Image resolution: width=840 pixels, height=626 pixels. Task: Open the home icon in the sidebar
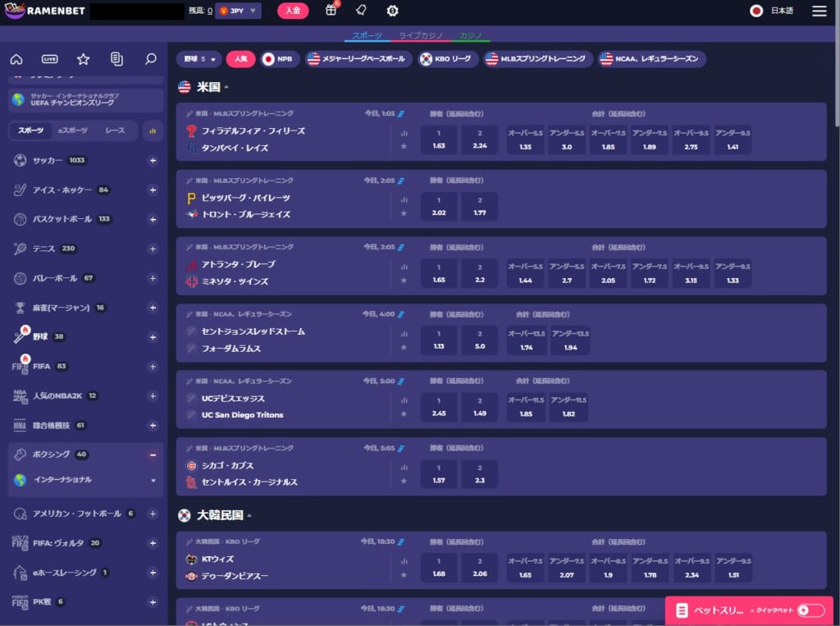(x=16, y=59)
